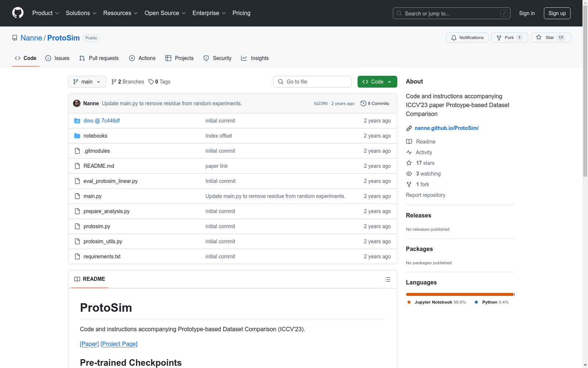Screen dimensions: 588x368
Task: Click the repository icon beside Nanne
Action: coord(15,38)
